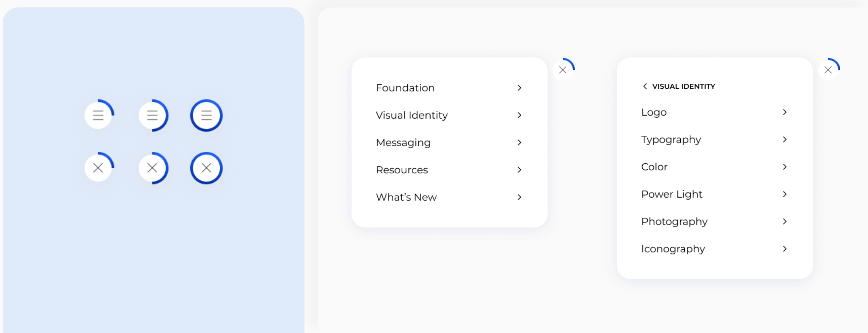
Task: Select the Resources menu entry
Action: click(449, 170)
